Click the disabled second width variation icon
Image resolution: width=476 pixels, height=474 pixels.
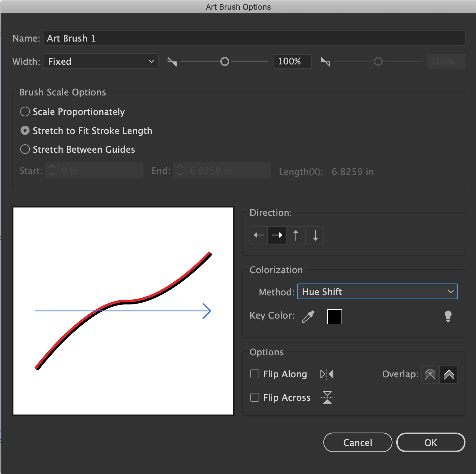click(326, 62)
